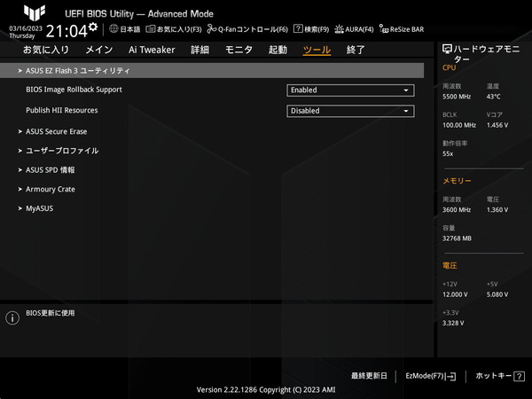This screenshot has width=532, height=399.
Task: Click Q-Fanコントロール(F6) label
Action: (253, 29)
